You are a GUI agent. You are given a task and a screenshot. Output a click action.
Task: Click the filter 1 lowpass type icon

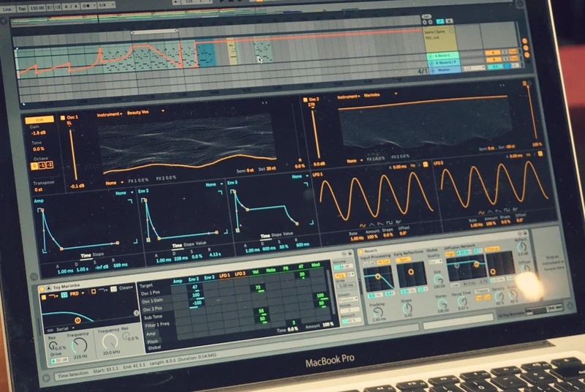pyautogui.click(x=53, y=295)
